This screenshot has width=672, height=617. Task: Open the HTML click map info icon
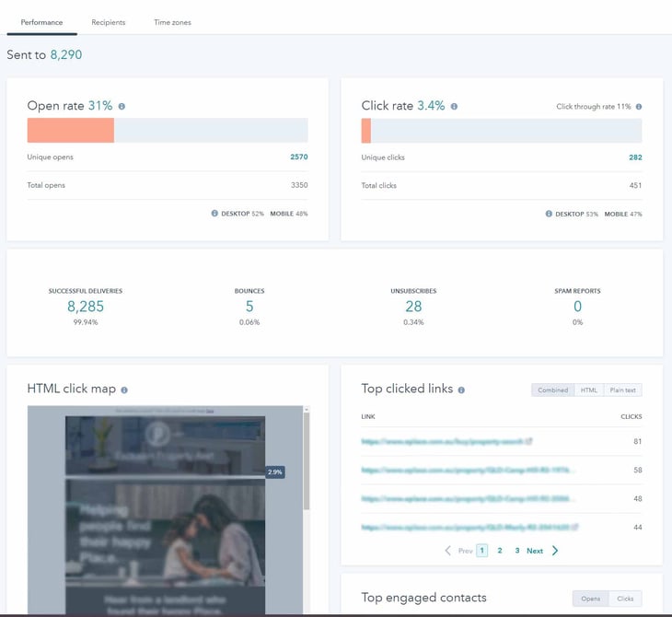(x=124, y=390)
